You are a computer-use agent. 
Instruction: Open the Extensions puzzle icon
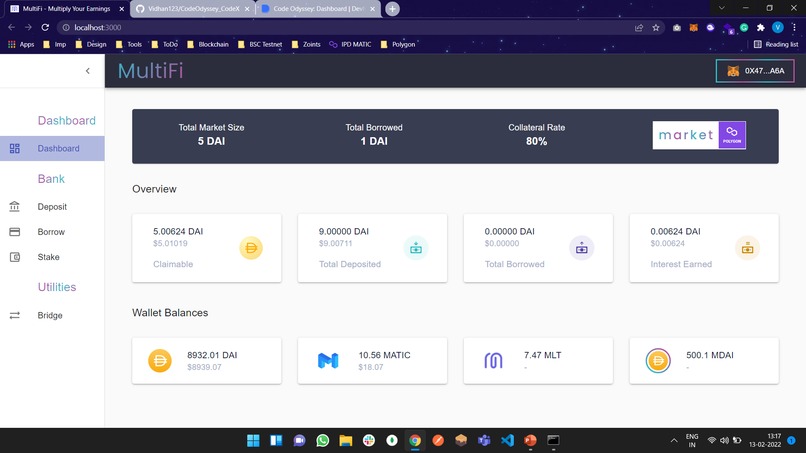tap(761, 28)
